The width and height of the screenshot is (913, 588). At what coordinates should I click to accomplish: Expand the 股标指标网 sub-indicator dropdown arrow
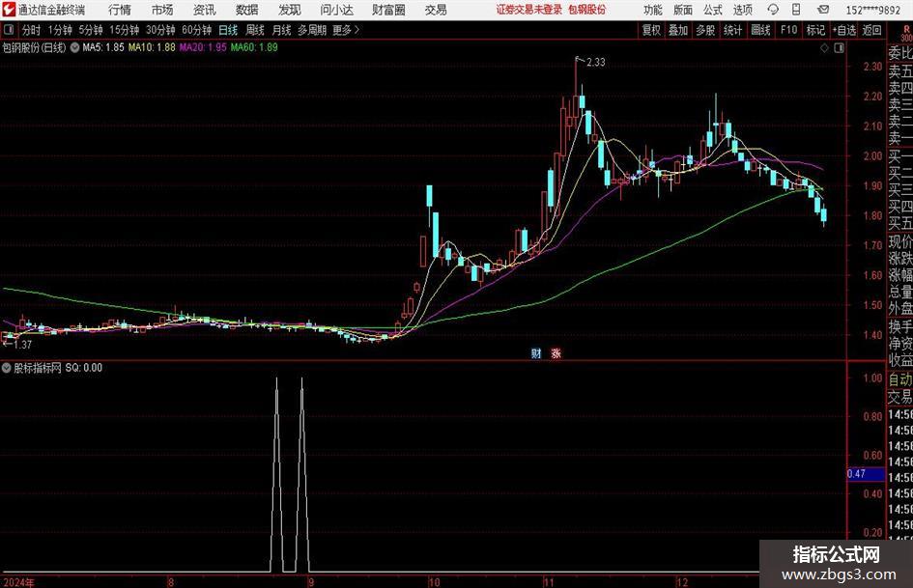pyautogui.click(x=7, y=368)
